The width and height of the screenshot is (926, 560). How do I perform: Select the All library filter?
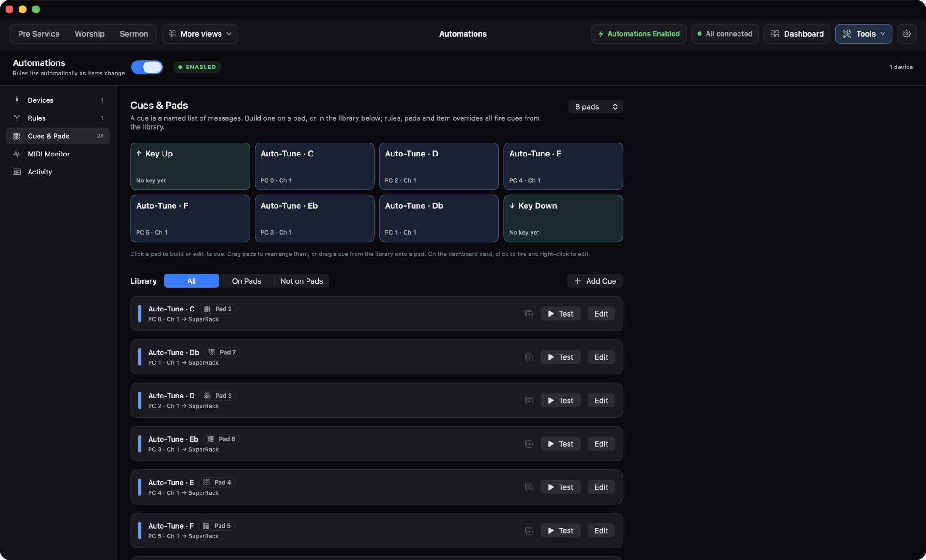point(191,281)
